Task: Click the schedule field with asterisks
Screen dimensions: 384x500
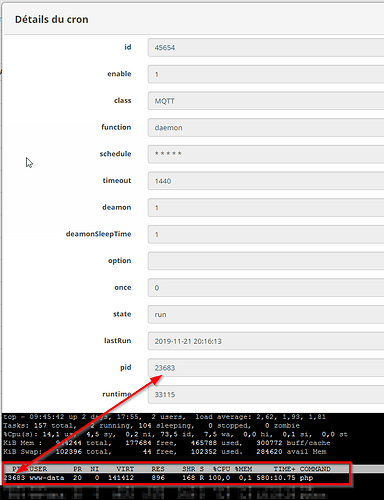Action: (x=266, y=154)
